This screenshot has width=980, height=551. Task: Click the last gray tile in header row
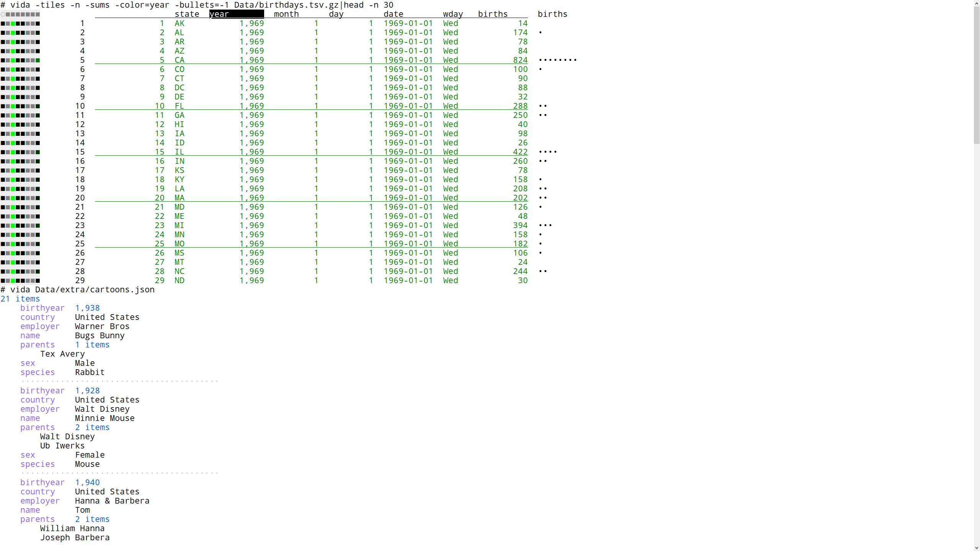[x=38, y=15]
